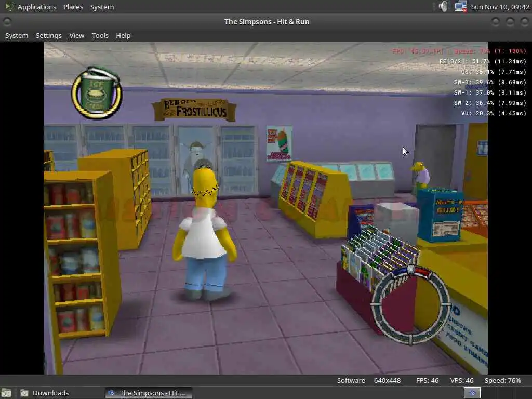Click the red FPS overlay line
This screenshot has height=399, width=532.
click(x=459, y=51)
